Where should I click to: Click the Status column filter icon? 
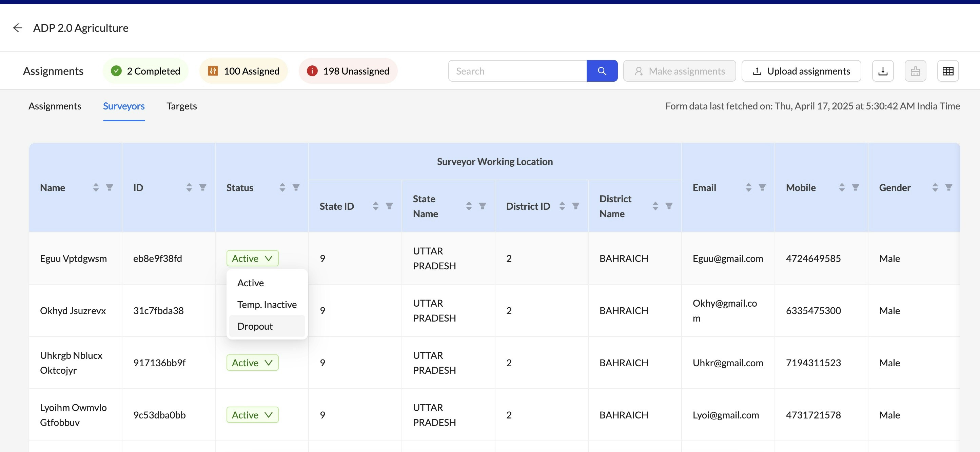click(296, 187)
